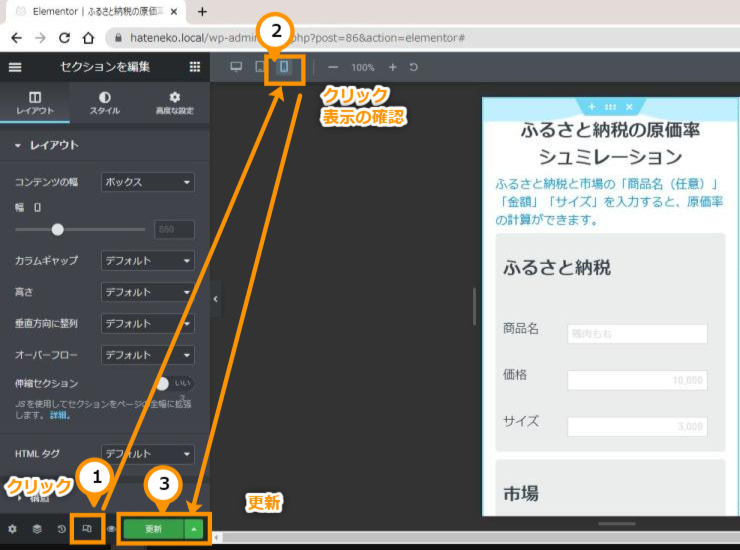Image resolution: width=740 pixels, height=550 pixels.
Task: Collapse the Elementor side panel
Action: click(216, 299)
